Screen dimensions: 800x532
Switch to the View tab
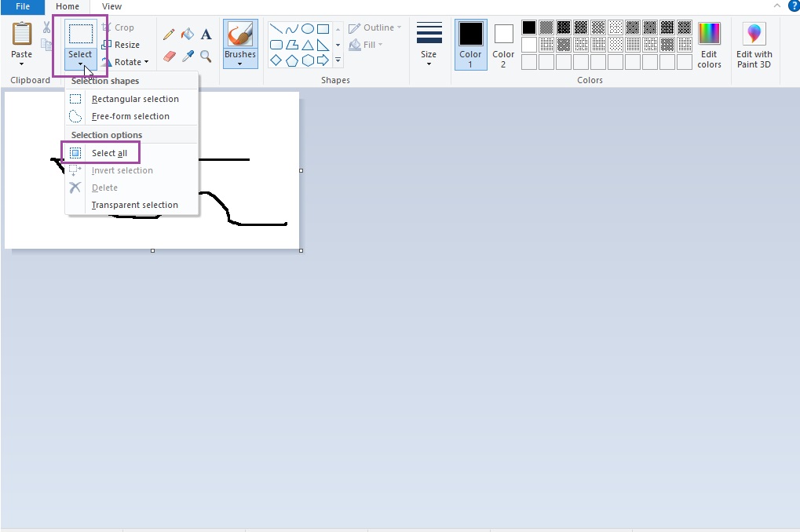coord(111,6)
